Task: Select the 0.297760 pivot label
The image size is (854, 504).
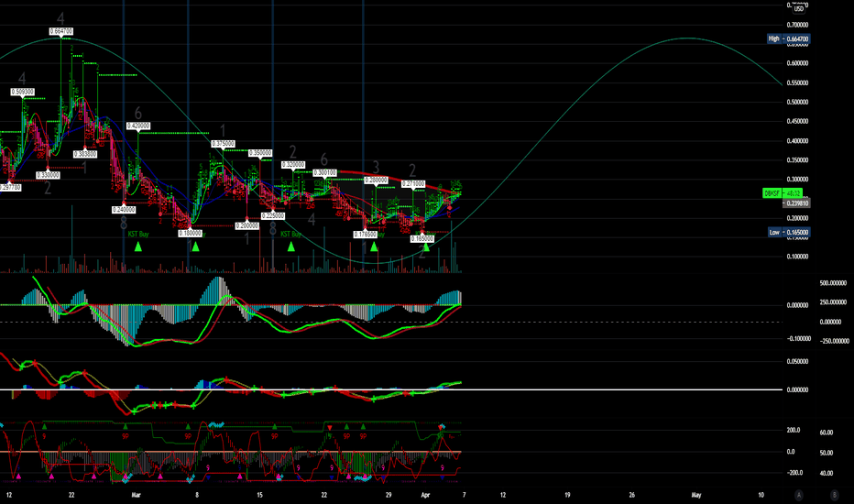Action: point(10,188)
